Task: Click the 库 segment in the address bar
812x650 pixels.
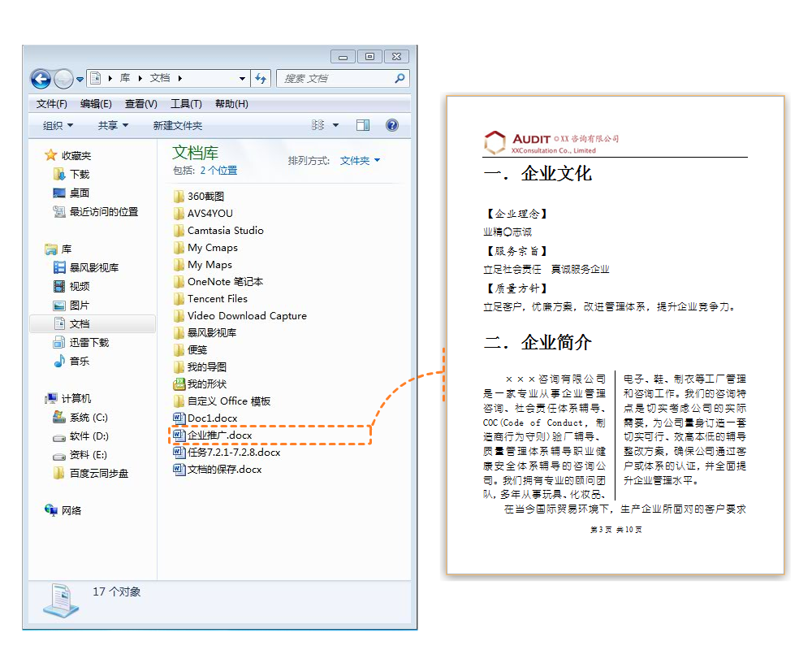Action: pyautogui.click(x=125, y=78)
